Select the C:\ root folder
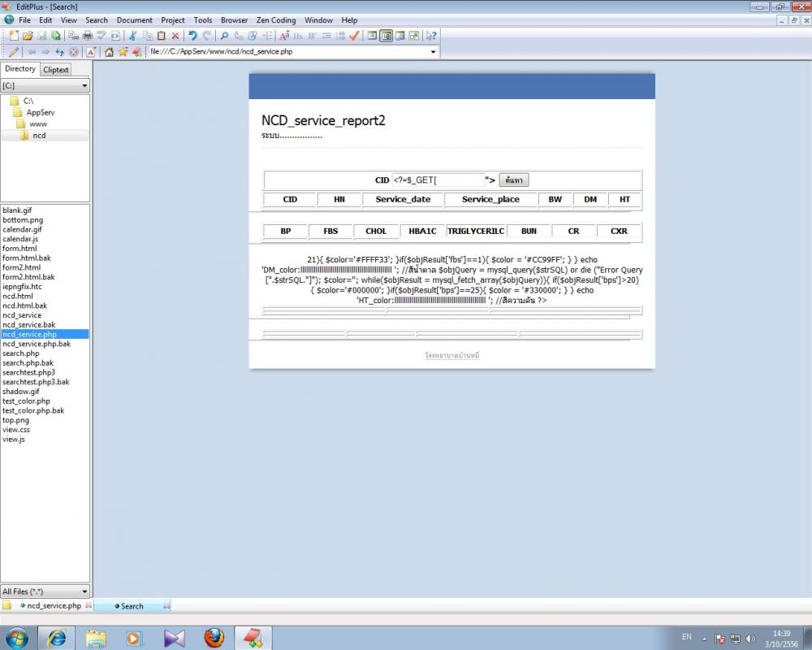This screenshot has width=812, height=650. [x=28, y=101]
